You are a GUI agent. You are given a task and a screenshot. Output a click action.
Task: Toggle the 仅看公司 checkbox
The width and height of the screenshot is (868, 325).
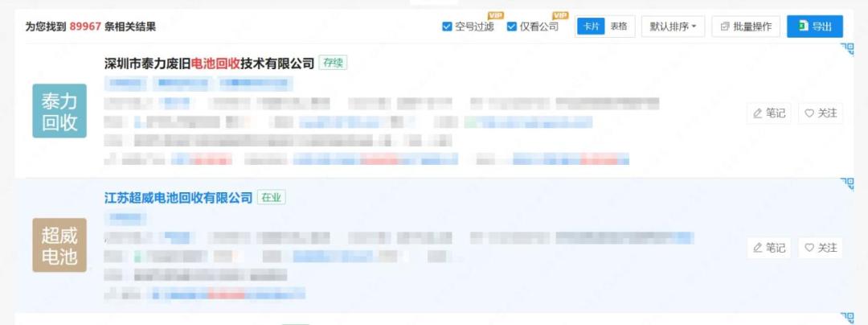pos(511,27)
